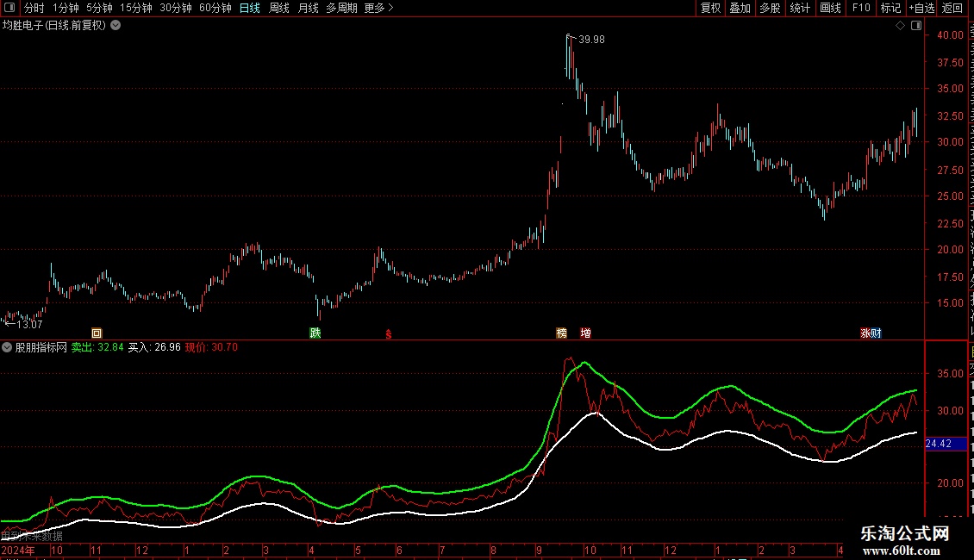Click the 增 event marker

pos(585,333)
